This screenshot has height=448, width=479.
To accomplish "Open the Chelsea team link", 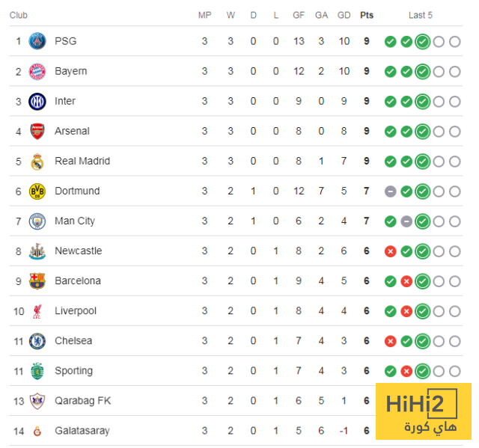I will (x=73, y=340).
